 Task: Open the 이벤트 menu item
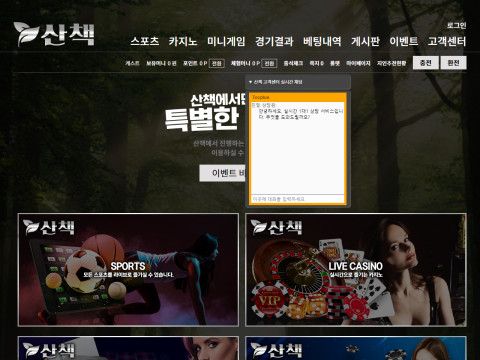pyautogui.click(x=404, y=41)
